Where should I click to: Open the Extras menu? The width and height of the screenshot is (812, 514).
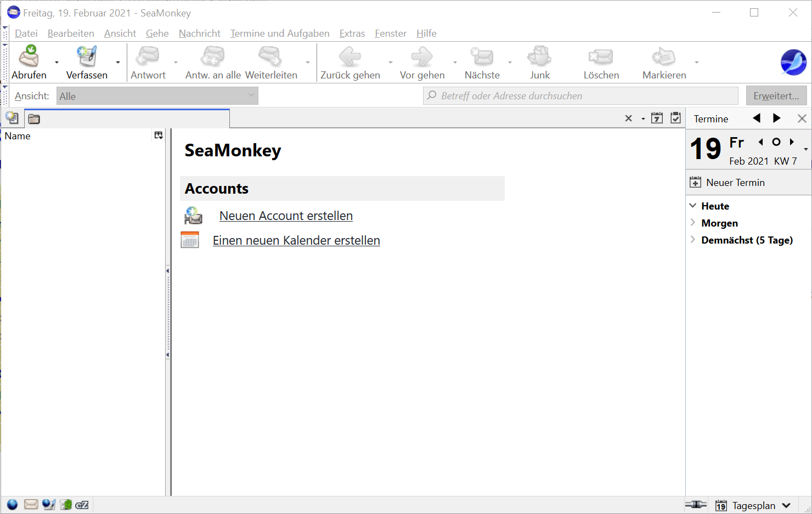pos(352,33)
